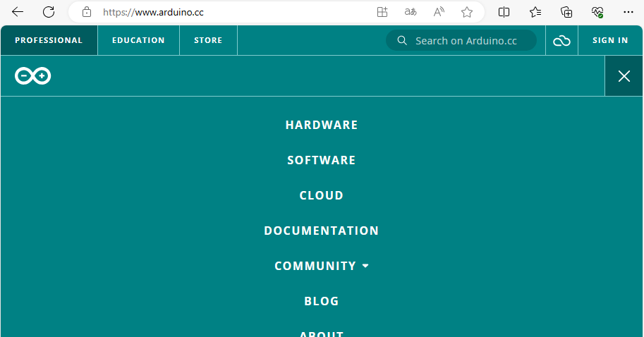Image resolution: width=644 pixels, height=337 pixels.
Task: Click the magnifier search icon
Action: pos(402,41)
